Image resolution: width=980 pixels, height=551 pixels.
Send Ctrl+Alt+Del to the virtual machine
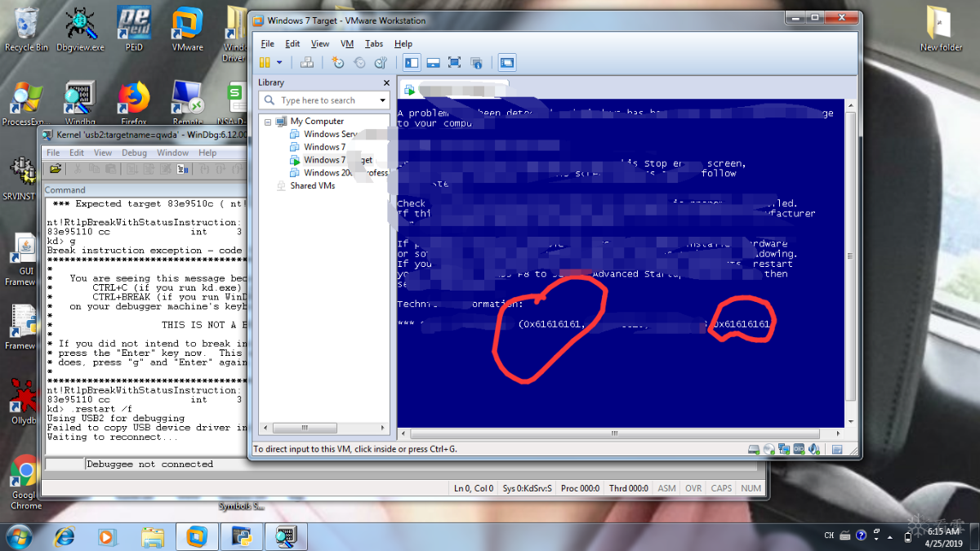click(x=307, y=62)
